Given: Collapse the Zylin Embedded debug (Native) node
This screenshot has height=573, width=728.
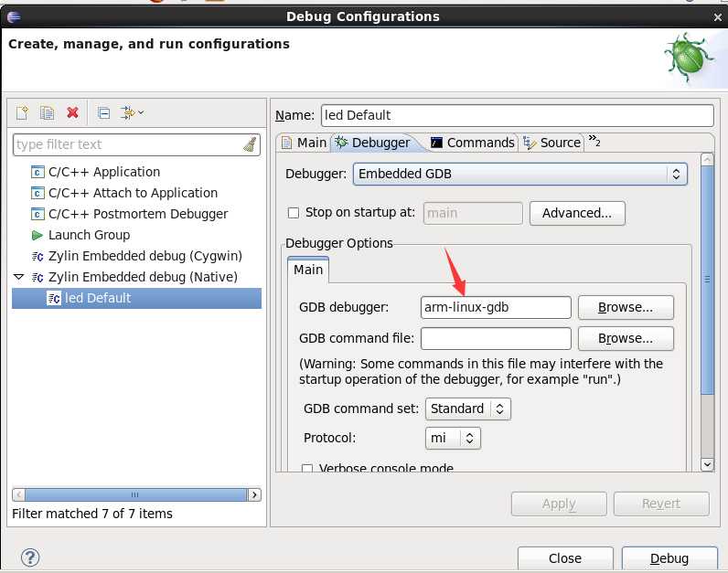Looking at the screenshot, I should click(19, 277).
